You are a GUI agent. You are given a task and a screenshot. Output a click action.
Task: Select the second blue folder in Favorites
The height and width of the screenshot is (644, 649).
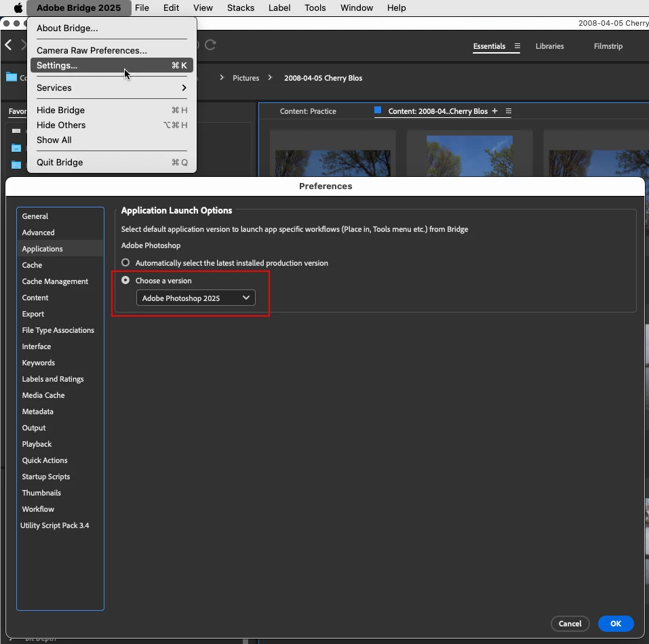pos(16,165)
